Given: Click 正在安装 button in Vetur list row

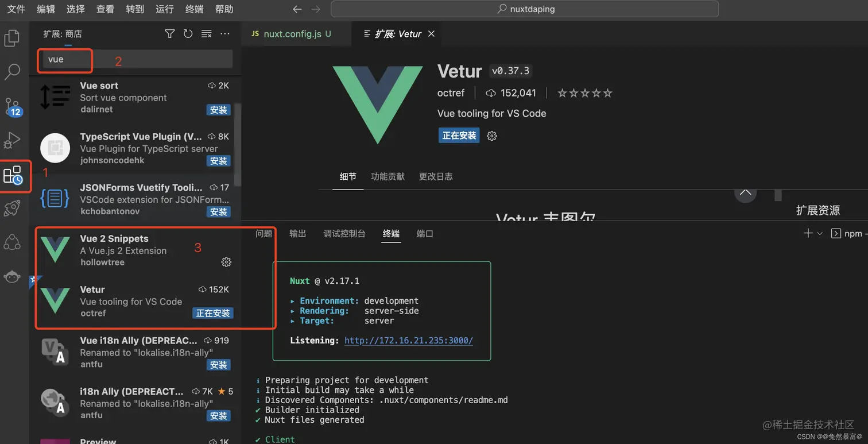Looking at the screenshot, I should (213, 314).
